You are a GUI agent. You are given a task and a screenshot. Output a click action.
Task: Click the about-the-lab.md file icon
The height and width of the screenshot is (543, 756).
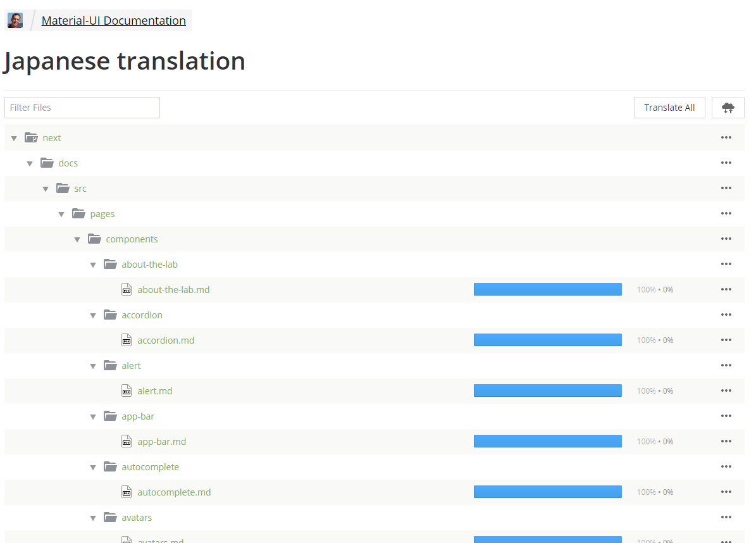tap(127, 289)
